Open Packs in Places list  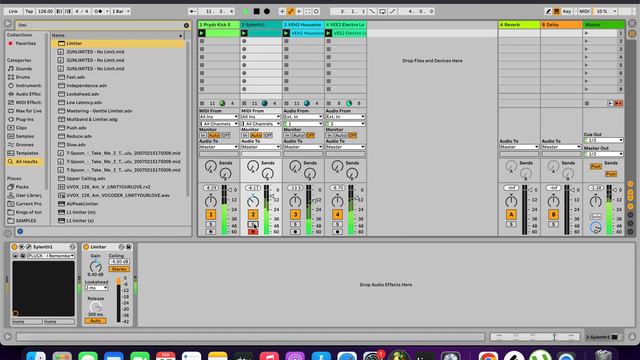[x=22, y=187]
